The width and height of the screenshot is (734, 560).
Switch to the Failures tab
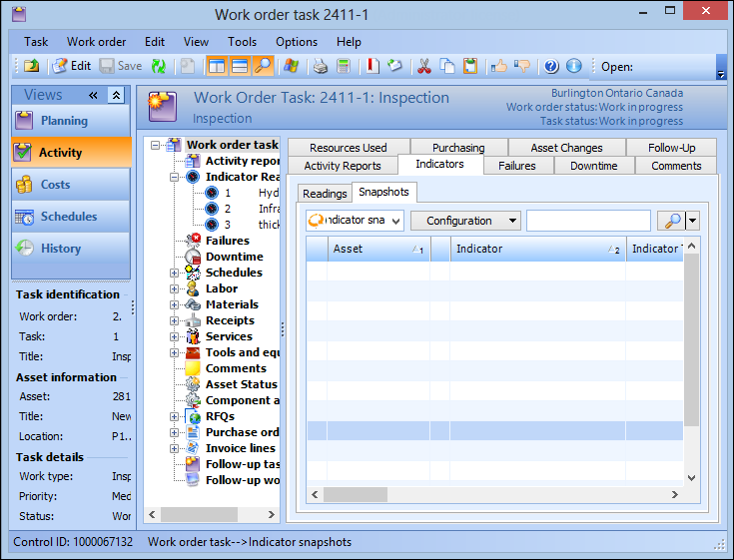coord(517,166)
